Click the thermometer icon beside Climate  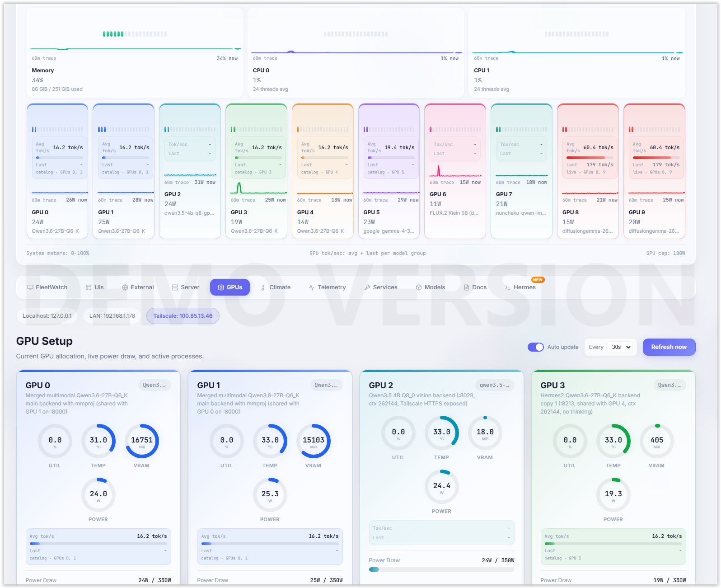(x=263, y=287)
